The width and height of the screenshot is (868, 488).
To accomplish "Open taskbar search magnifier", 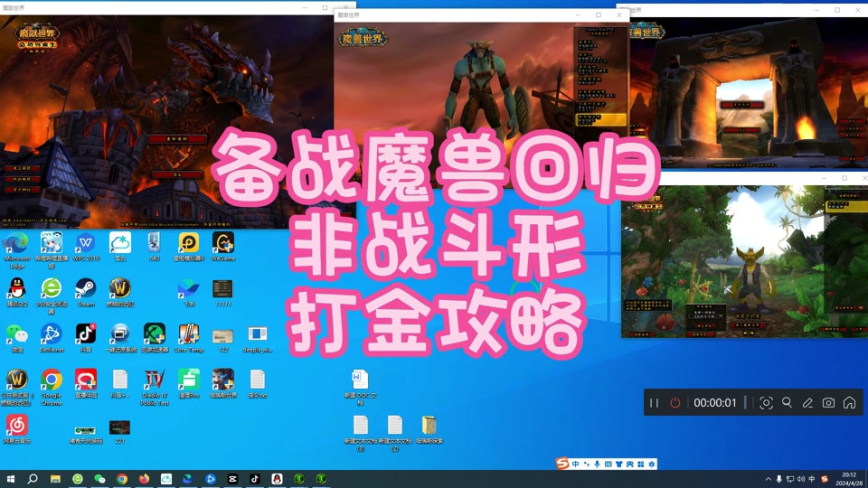I will coord(33,479).
